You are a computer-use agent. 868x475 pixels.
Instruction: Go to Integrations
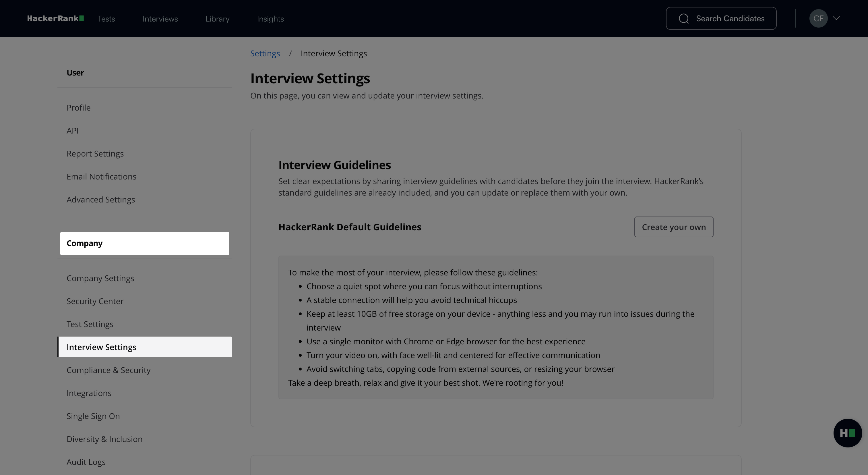point(89,393)
